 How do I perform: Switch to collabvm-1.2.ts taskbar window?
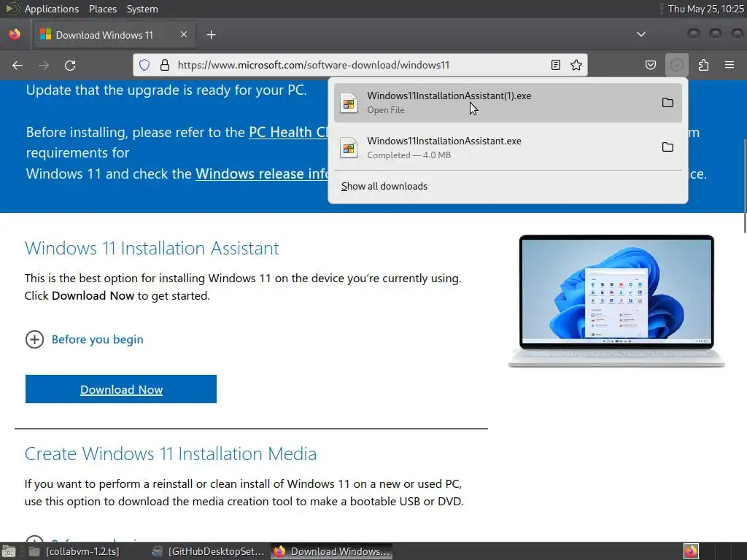(x=75, y=551)
